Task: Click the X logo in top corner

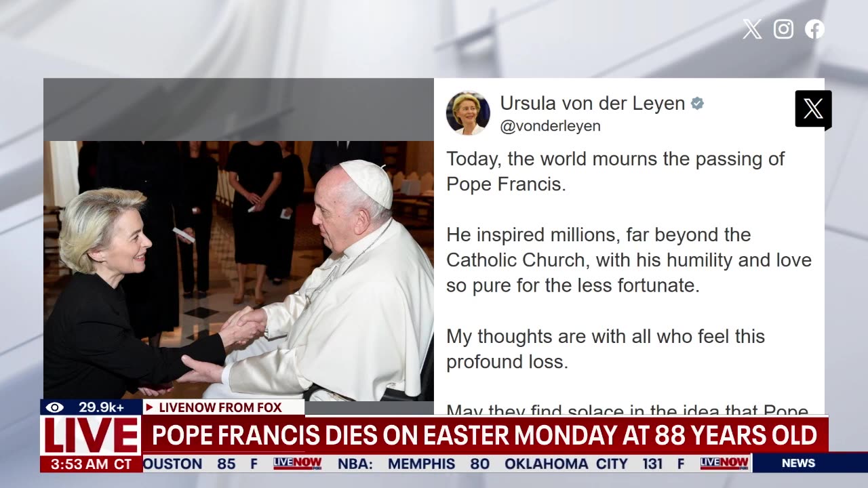Action: [752, 29]
